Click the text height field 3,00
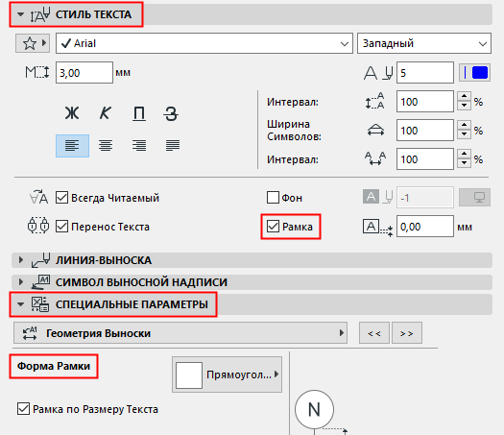 pos(84,73)
